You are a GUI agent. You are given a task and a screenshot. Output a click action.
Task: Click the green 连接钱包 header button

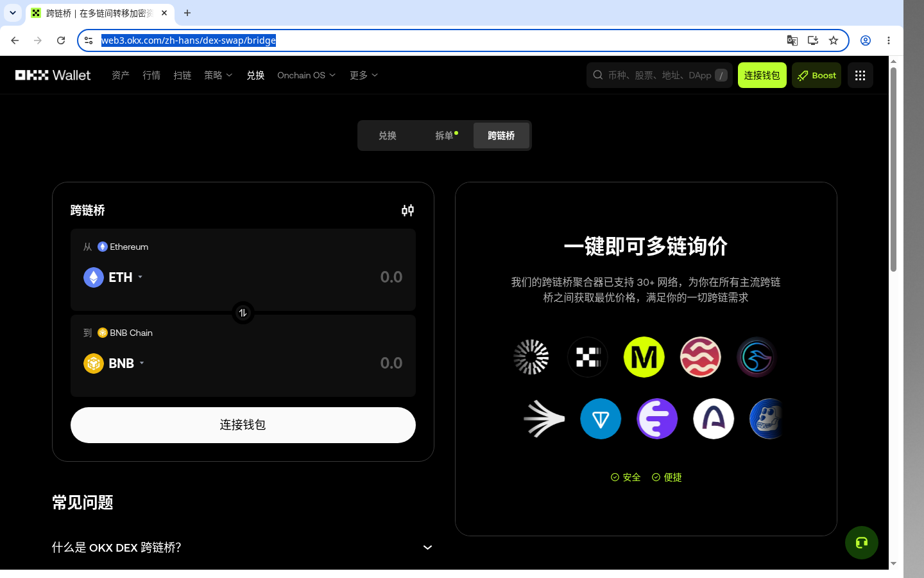click(x=762, y=75)
